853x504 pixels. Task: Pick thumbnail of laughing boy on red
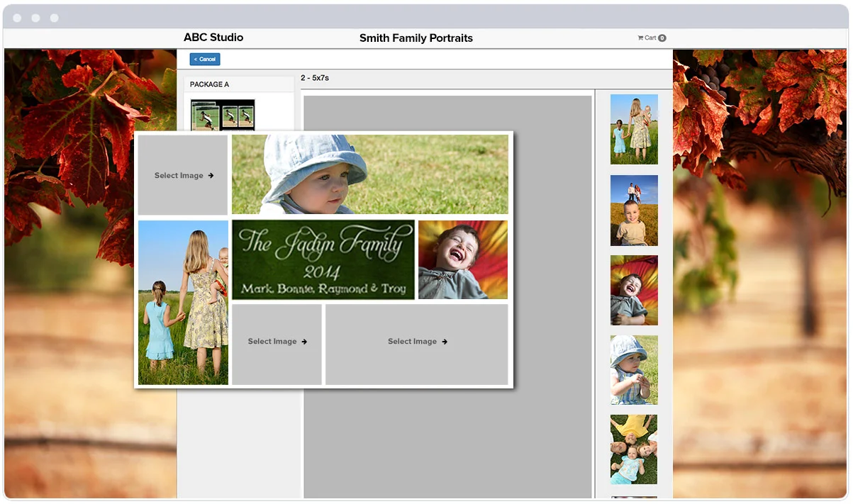click(x=634, y=290)
